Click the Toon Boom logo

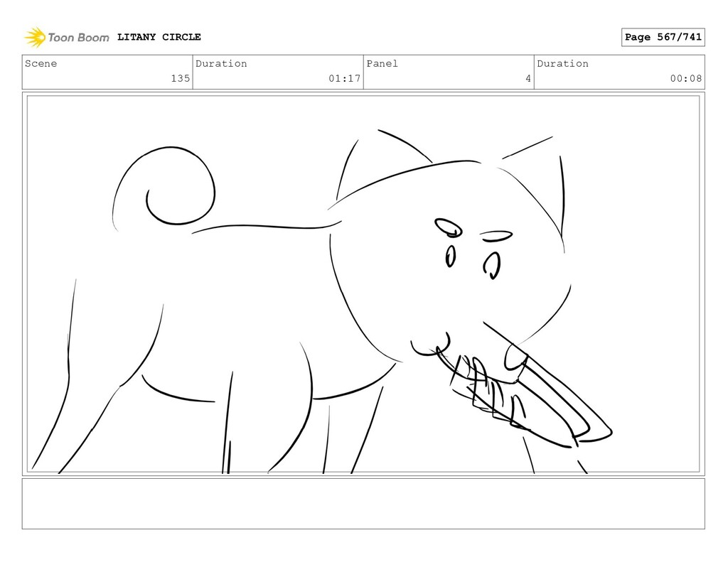click(x=67, y=37)
